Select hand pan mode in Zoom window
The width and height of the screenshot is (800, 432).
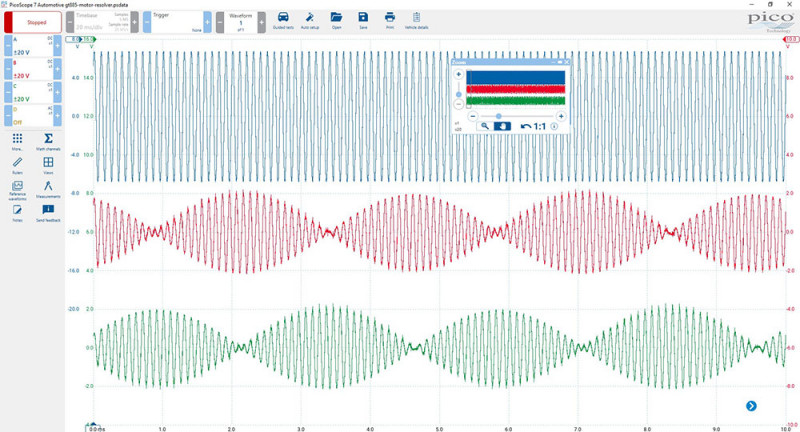coord(503,125)
